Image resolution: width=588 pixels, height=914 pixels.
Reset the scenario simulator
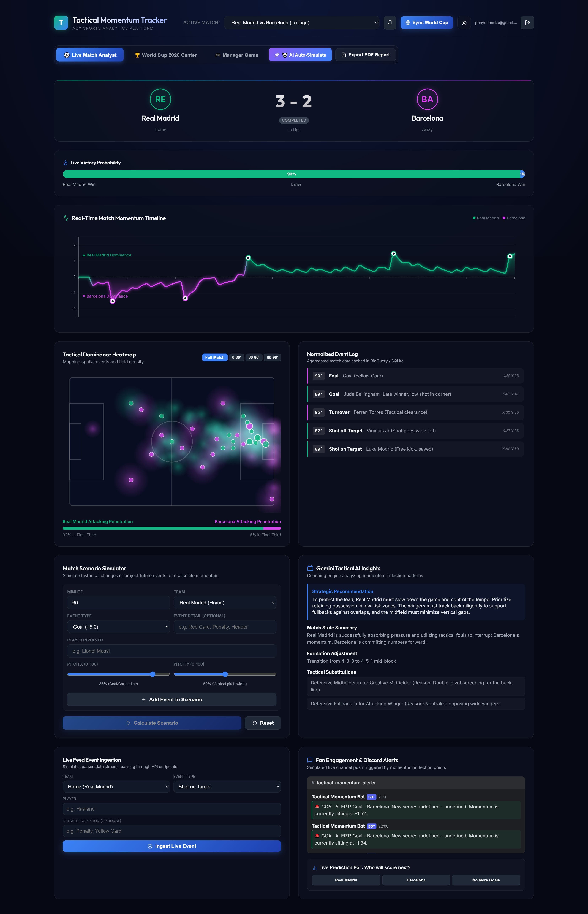click(x=263, y=723)
